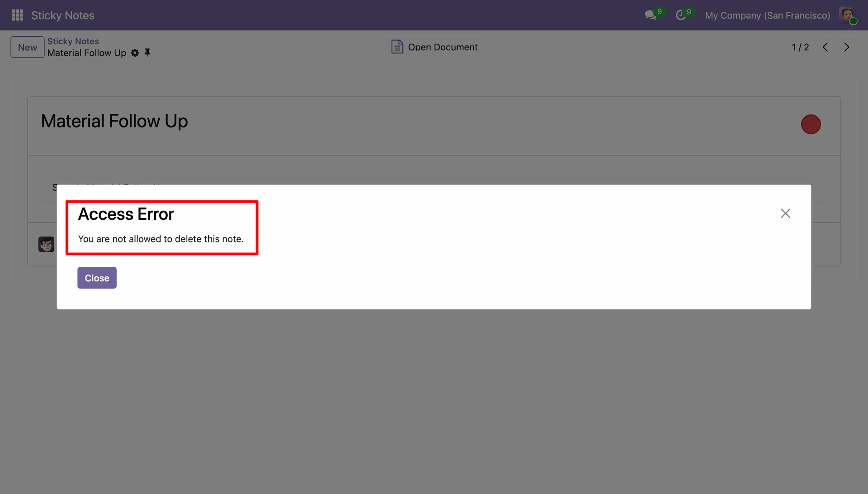Go to previous record arrow
Viewport: 868px width, 494px height.
coord(825,47)
